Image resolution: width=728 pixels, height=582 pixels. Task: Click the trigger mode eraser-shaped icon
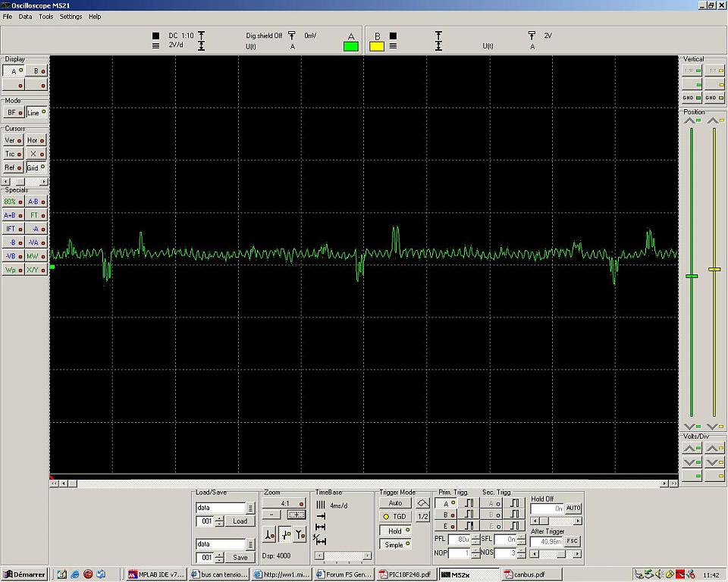[x=422, y=503]
